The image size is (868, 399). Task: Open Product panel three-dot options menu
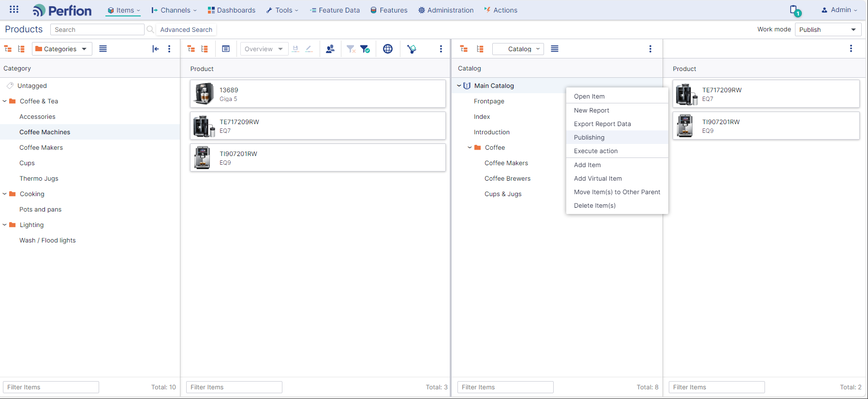pyautogui.click(x=441, y=49)
